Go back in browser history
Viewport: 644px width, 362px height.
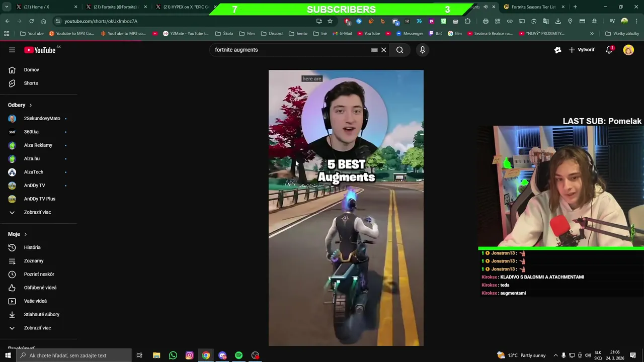pos(7,21)
